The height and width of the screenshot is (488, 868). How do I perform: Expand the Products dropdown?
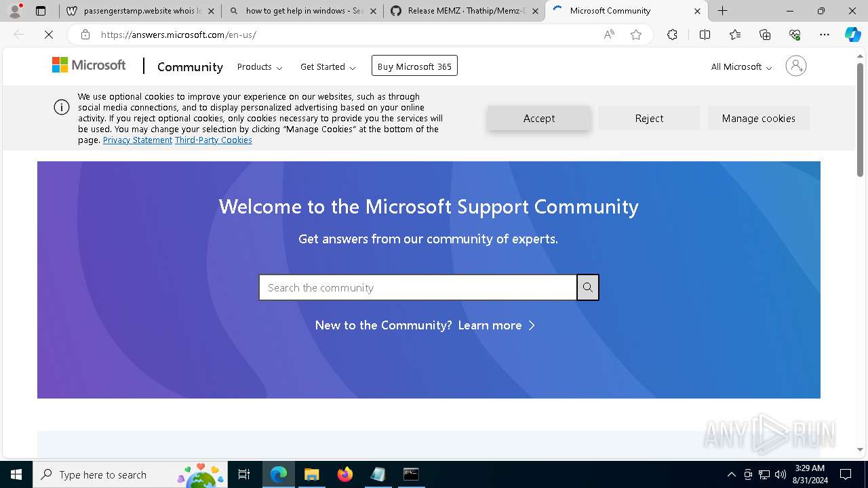tap(260, 66)
